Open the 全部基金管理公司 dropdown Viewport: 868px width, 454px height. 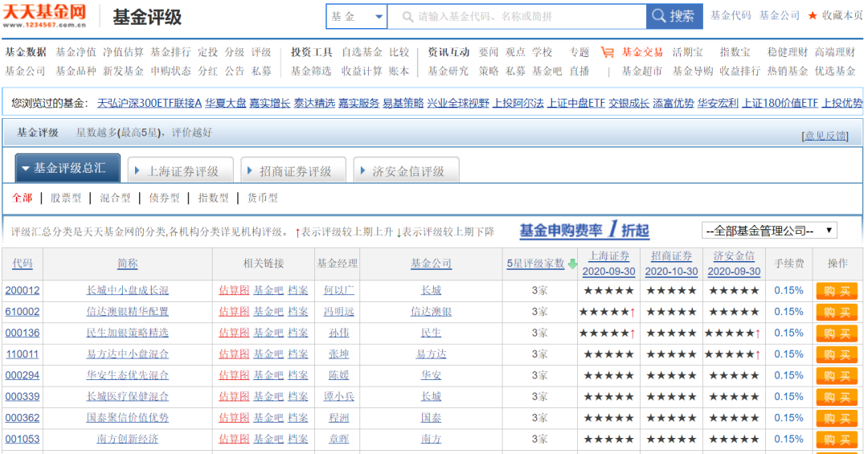(x=769, y=231)
